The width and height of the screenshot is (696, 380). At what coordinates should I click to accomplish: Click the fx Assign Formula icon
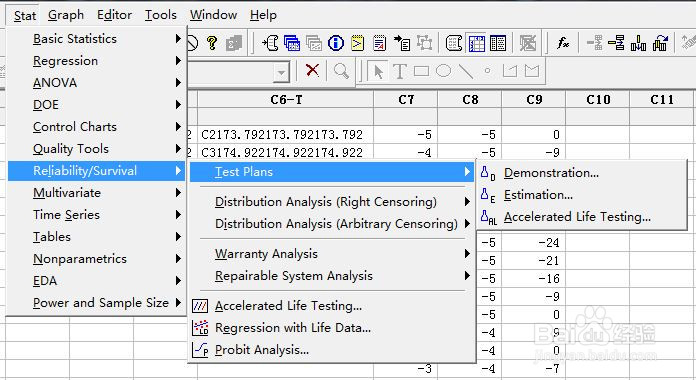[563, 43]
